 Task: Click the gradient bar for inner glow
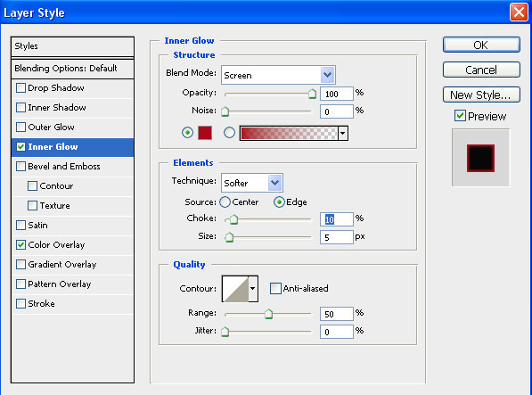(x=289, y=133)
